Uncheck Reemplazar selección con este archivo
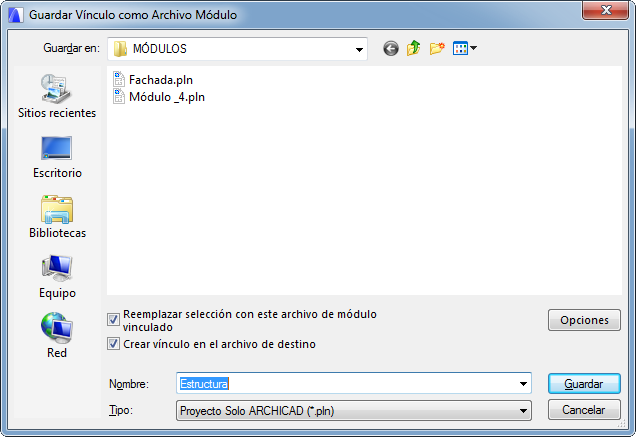The height and width of the screenshot is (437, 636). (x=113, y=320)
